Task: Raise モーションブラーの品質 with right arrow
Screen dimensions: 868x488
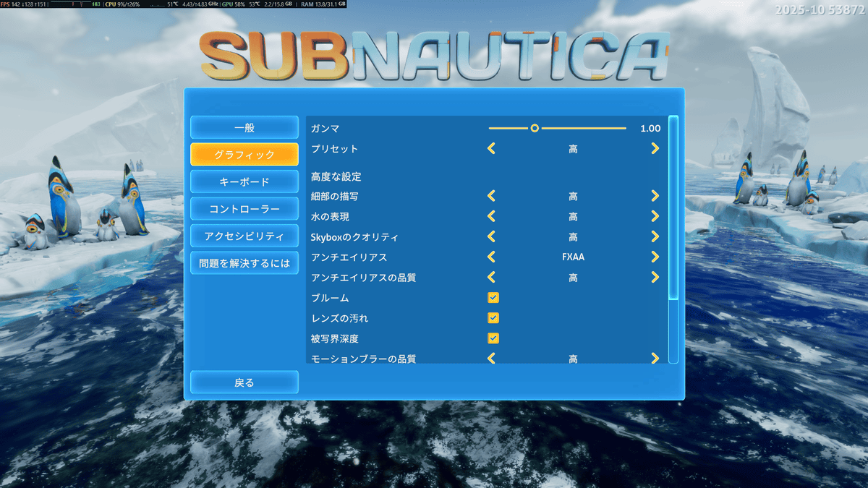Action: click(655, 358)
